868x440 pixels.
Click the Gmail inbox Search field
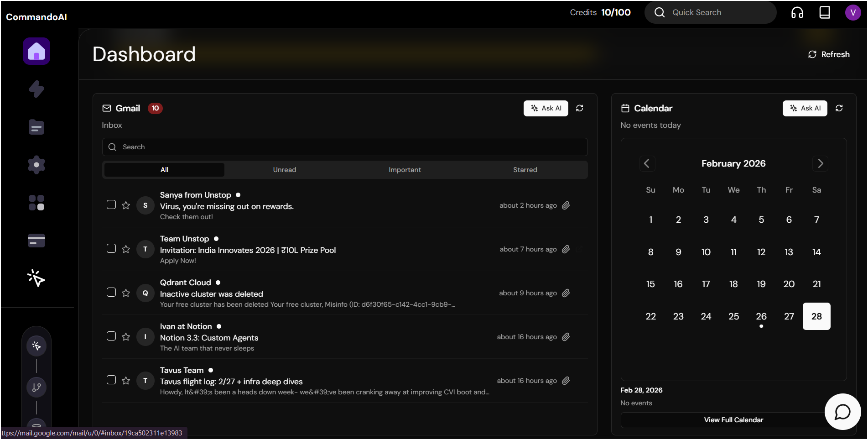tap(345, 147)
